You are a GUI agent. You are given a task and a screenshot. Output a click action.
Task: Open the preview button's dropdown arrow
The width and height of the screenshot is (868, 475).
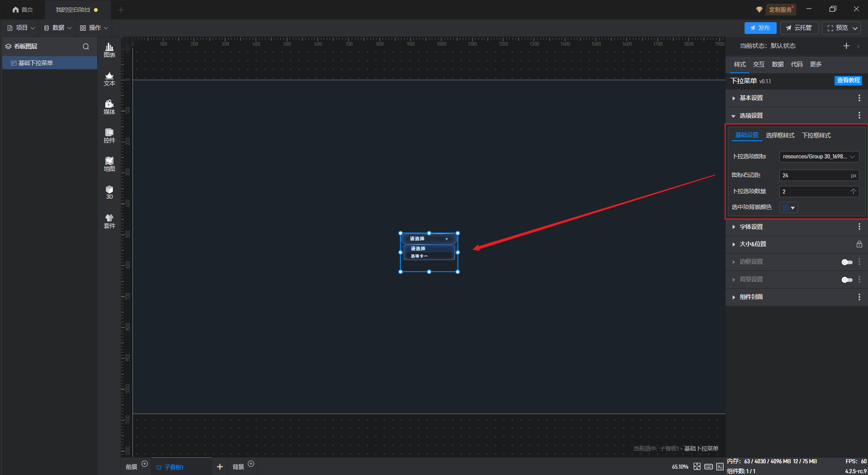[855, 28]
